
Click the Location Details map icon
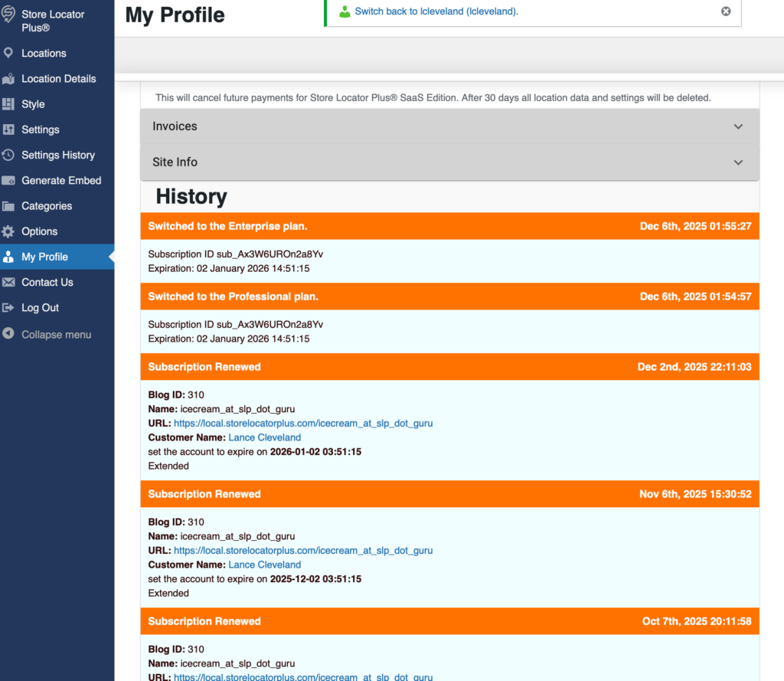click(8, 79)
